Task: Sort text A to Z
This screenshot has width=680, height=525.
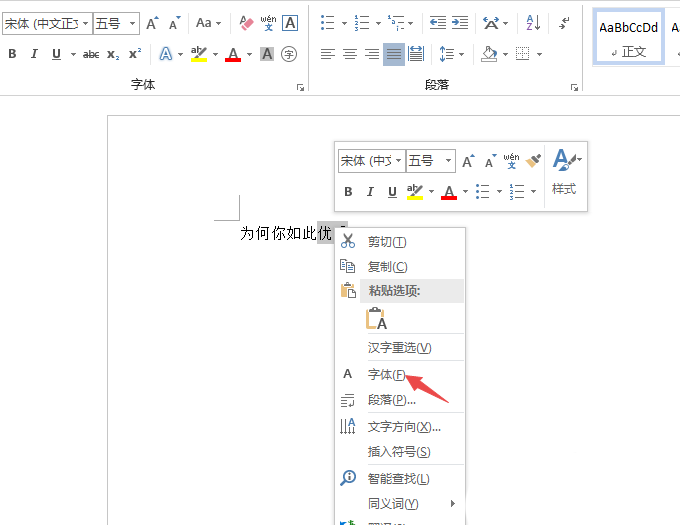Action: coord(533,23)
